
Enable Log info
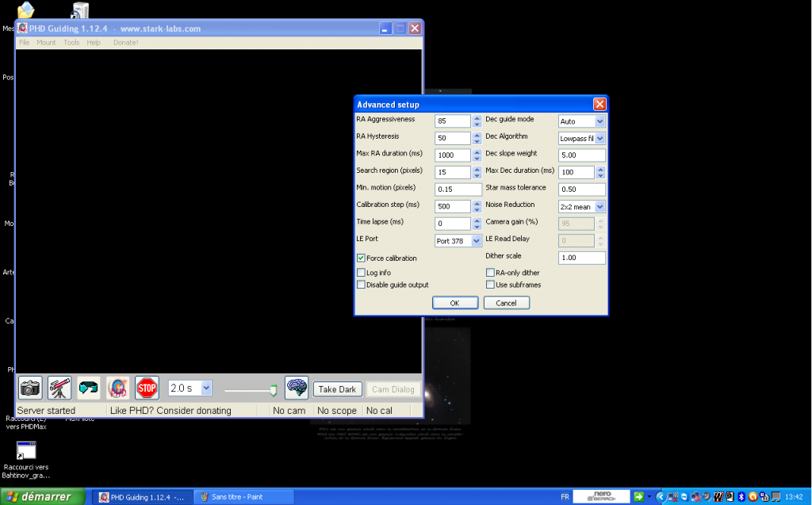click(x=361, y=272)
